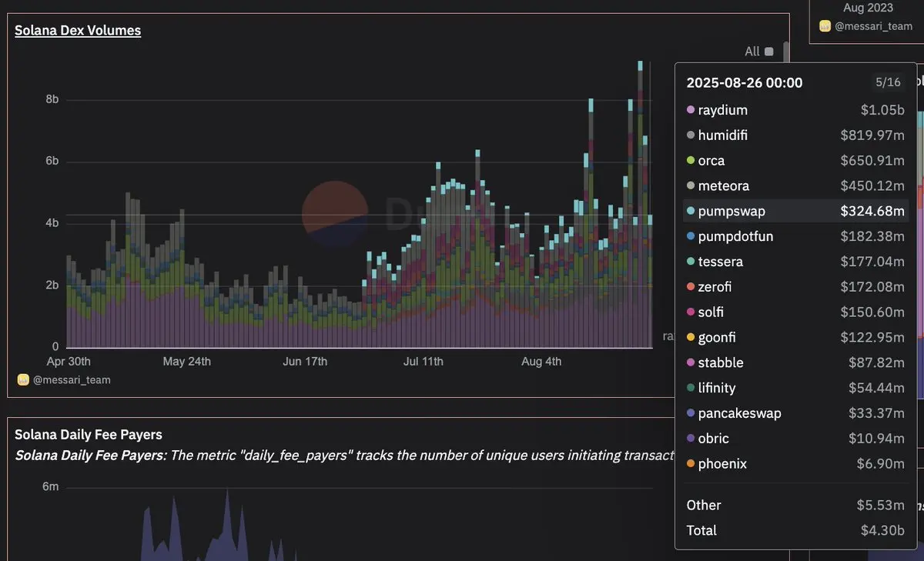
Task: Select the orca row in tooltip
Action: click(795, 161)
